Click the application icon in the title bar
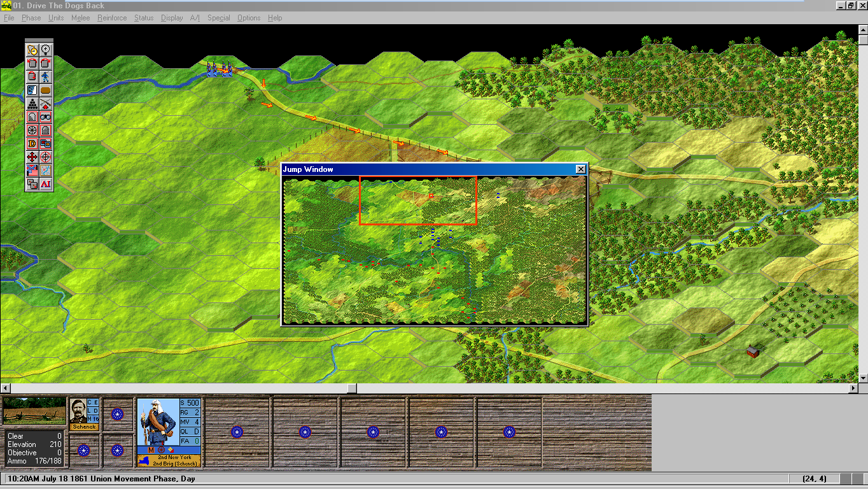The height and width of the screenshot is (489, 868). click(6, 6)
